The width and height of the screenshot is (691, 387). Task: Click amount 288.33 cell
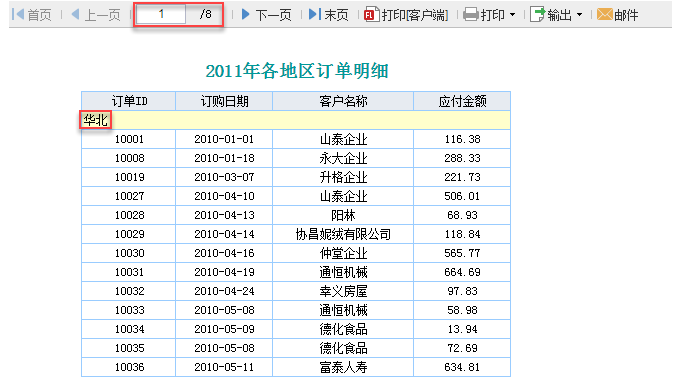coord(462,158)
